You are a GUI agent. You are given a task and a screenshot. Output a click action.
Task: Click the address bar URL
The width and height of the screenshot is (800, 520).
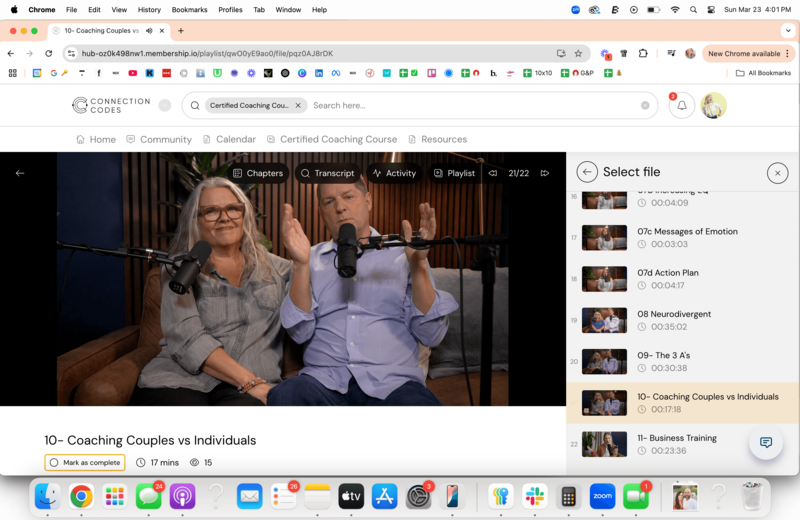point(207,53)
